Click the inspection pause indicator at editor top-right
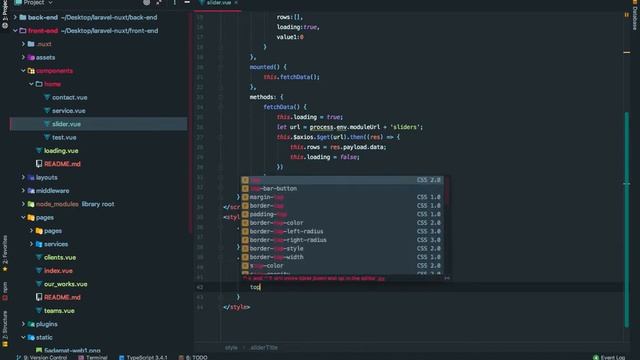 coord(627,15)
